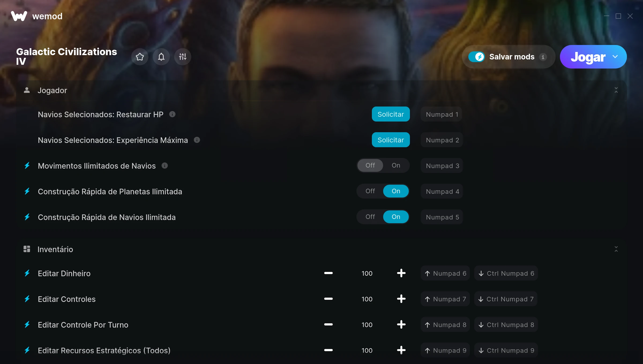The height and width of the screenshot is (364, 643).
Task: Collapse the Inventário section
Action: tap(616, 249)
